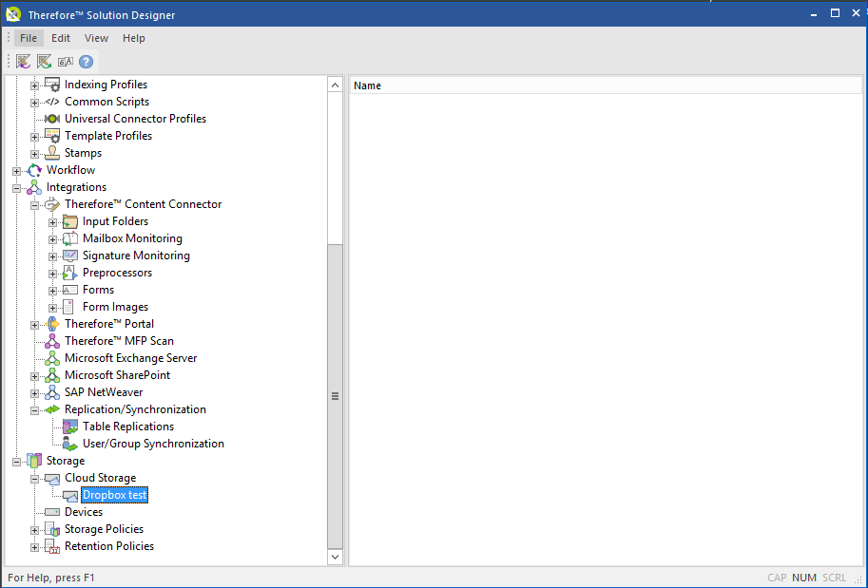Expand the Workflow tree node
Image resolution: width=868 pixels, height=588 pixels.
point(16,169)
